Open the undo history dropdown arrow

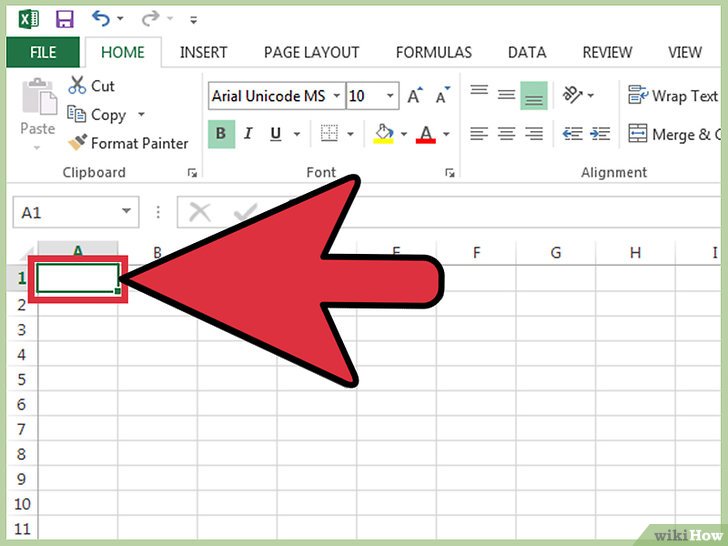(x=120, y=19)
